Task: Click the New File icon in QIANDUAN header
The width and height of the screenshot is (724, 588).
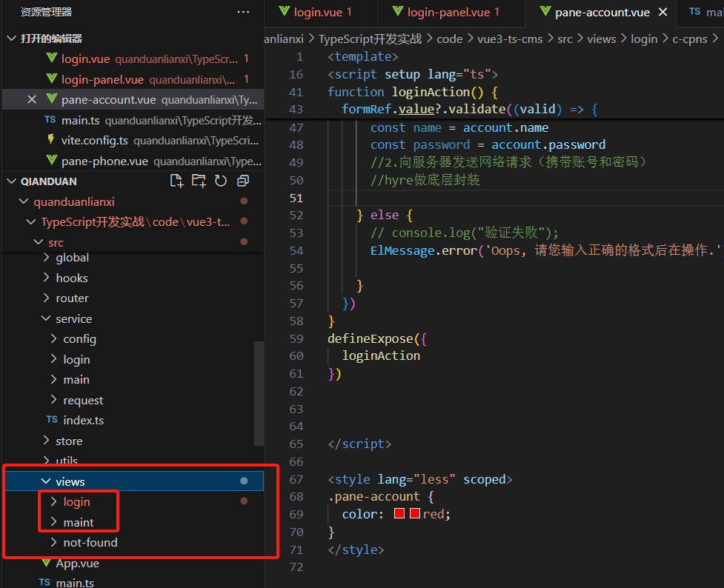Action: click(x=177, y=181)
